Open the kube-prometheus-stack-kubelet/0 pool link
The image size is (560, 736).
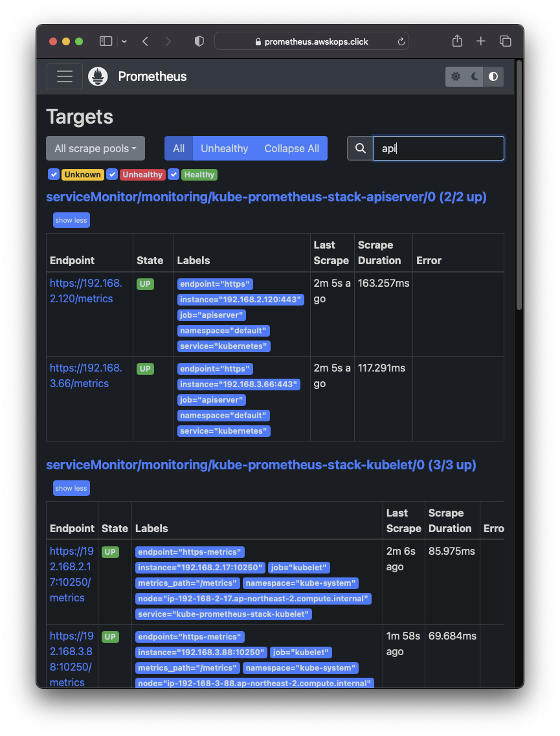point(261,465)
